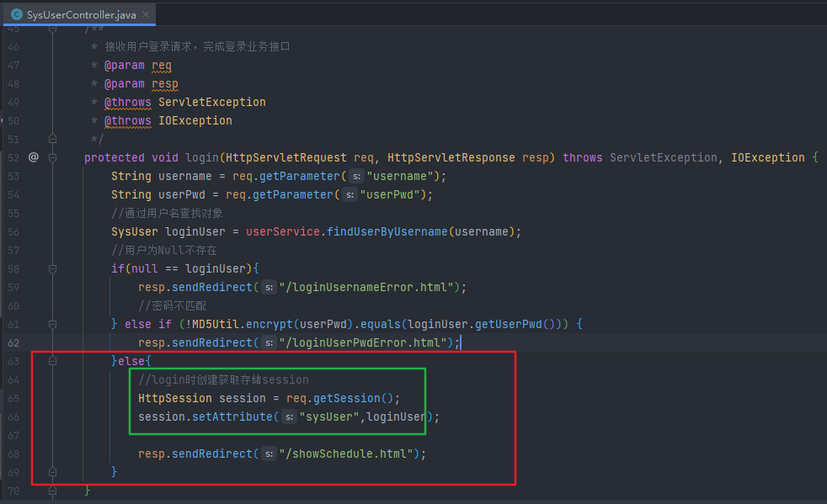Click the userService field reference
Viewport: 827px width, 504px height.
click(283, 231)
